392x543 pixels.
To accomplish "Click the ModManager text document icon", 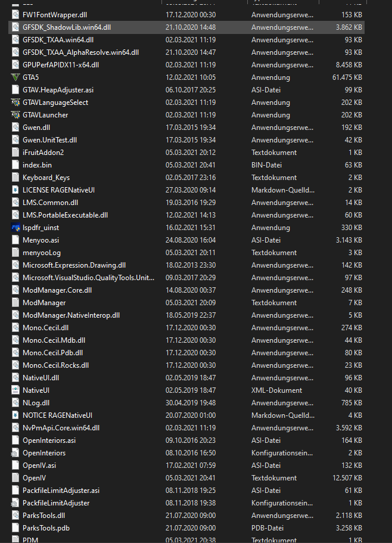I will (x=15, y=303).
